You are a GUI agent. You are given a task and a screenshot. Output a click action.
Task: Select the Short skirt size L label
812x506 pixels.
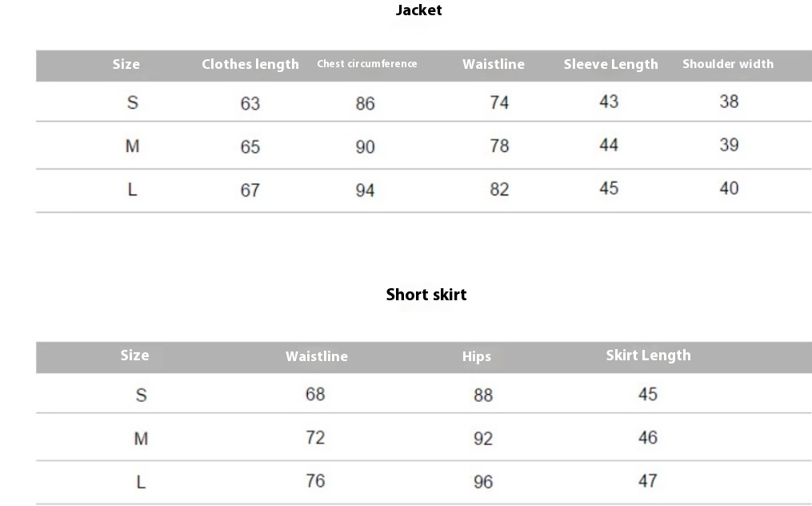pos(141,483)
